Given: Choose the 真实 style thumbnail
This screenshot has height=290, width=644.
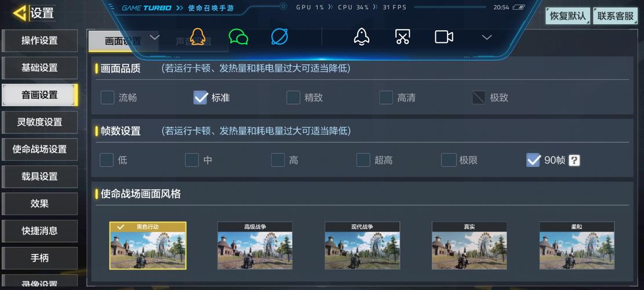Looking at the screenshot, I should 470,246.
